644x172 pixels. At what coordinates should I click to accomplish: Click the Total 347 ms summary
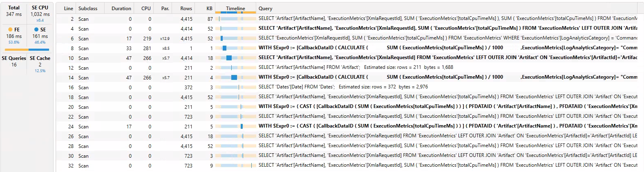pyautogui.click(x=14, y=11)
